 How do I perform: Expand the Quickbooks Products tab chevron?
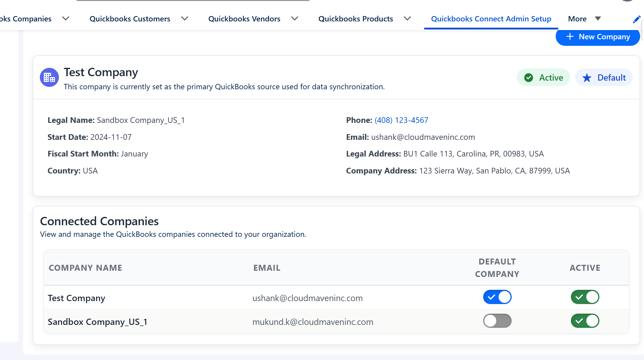[x=407, y=18]
